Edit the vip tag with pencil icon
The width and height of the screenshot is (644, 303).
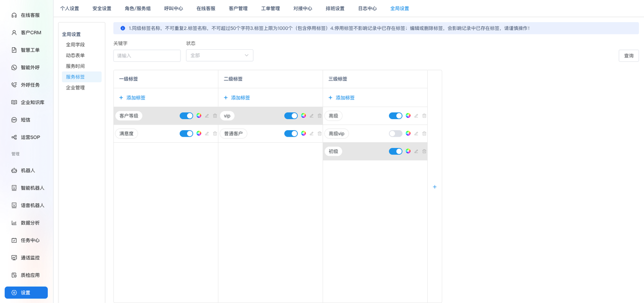click(311, 116)
